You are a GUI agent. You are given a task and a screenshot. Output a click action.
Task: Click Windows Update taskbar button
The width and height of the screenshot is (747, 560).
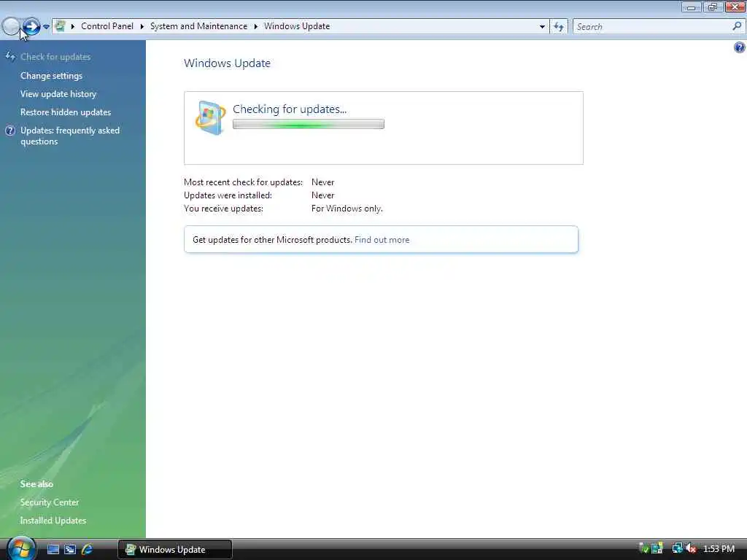(x=175, y=550)
